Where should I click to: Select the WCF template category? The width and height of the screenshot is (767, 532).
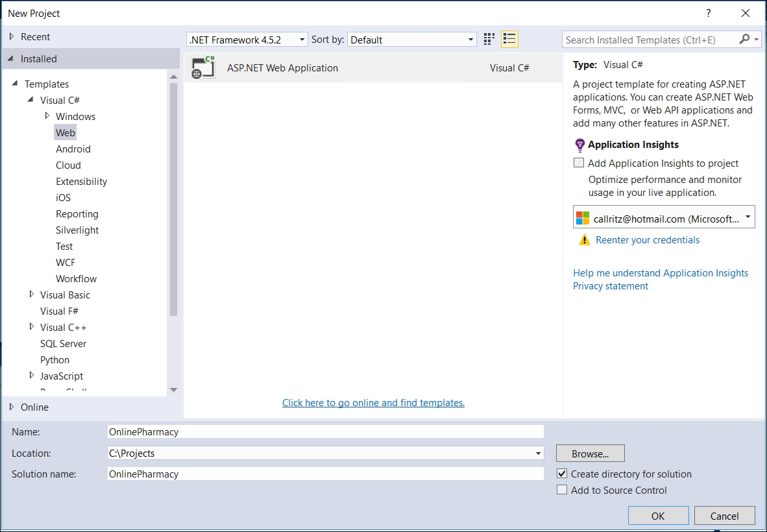(x=66, y=262)
